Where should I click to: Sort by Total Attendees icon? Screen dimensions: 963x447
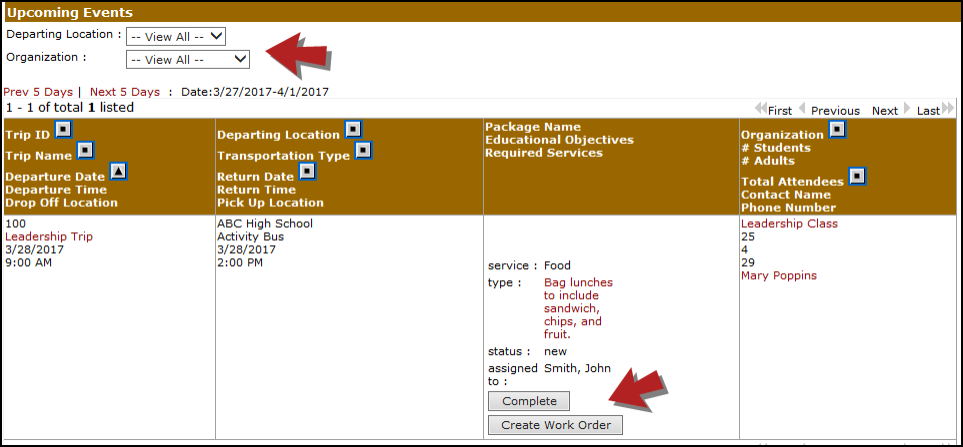tap(857, 177)
